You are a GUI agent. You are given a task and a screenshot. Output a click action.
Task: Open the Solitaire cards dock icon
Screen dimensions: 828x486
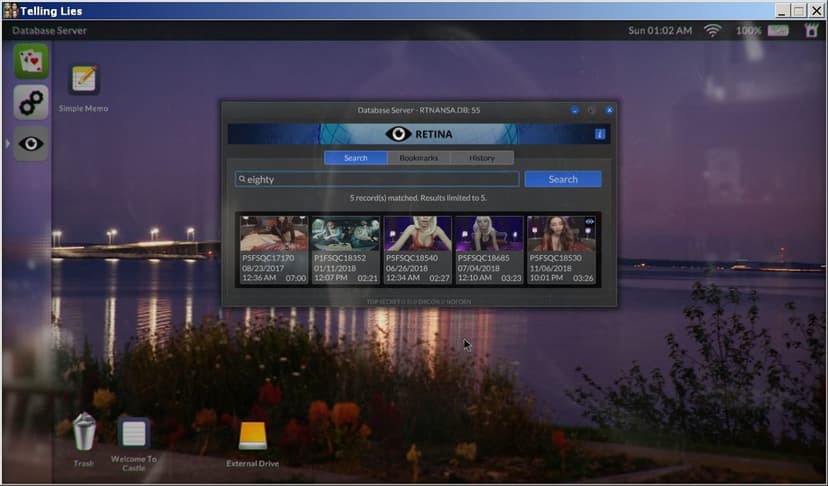point(31,61)
